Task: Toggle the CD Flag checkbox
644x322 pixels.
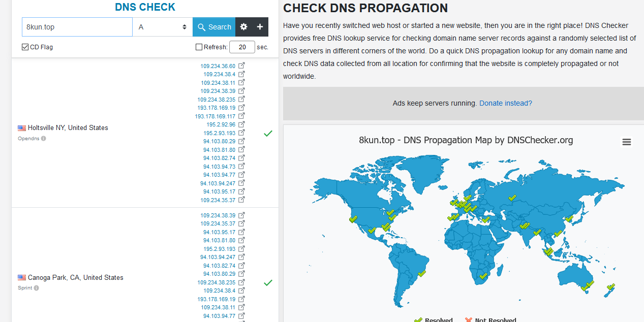Action: coord(25,47)
